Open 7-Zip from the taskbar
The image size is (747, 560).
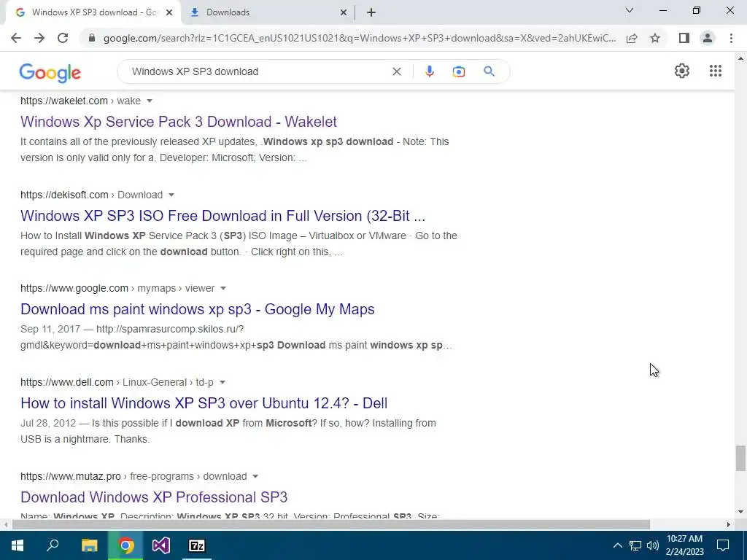[197, 545]
